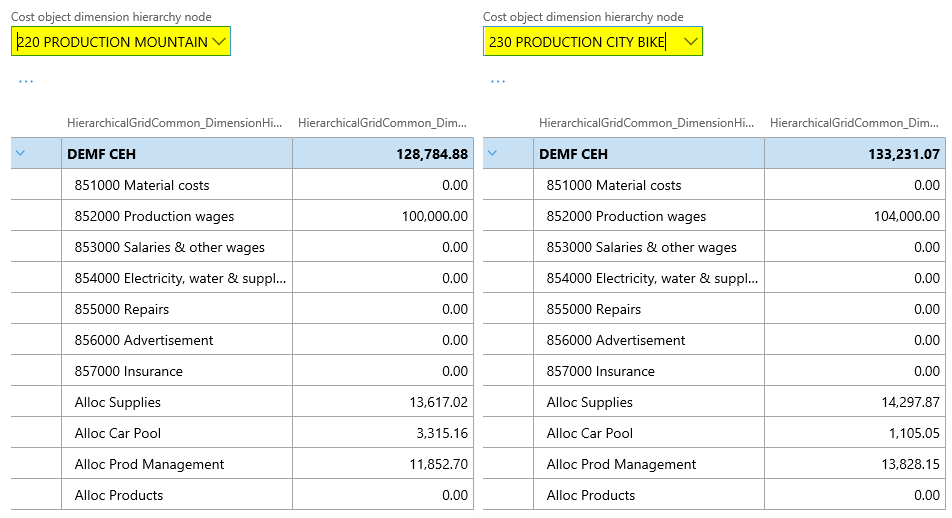Viewport: 952px width, 518px height.
Task: Select 852000 Production wages in left grid
Action: point(154,216)
